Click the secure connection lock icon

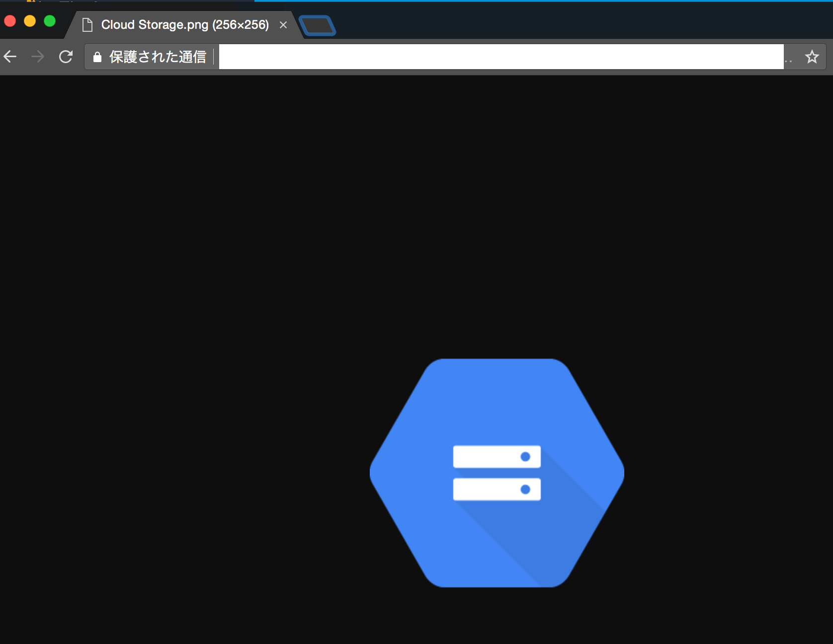pyautogui.click(x=97, y=57)
